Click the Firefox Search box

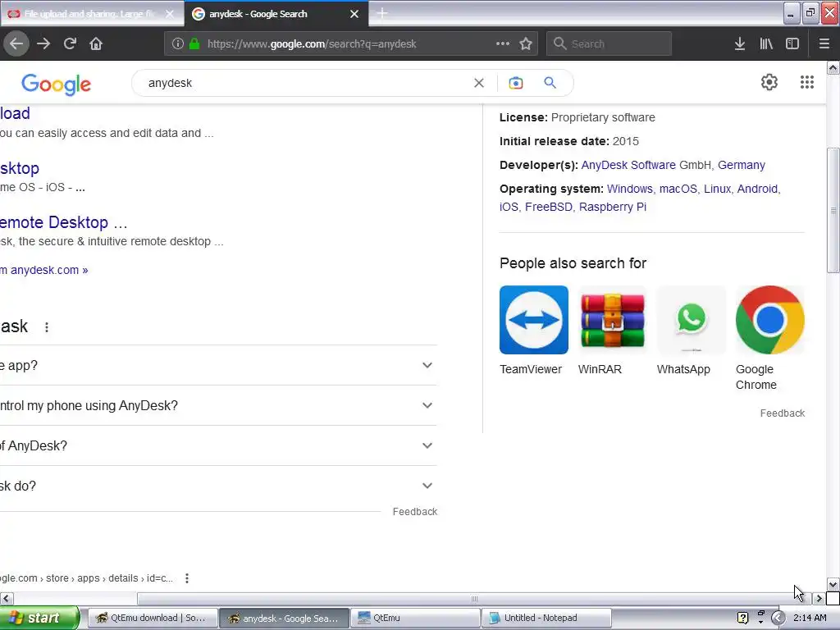[x=609, y=44]
